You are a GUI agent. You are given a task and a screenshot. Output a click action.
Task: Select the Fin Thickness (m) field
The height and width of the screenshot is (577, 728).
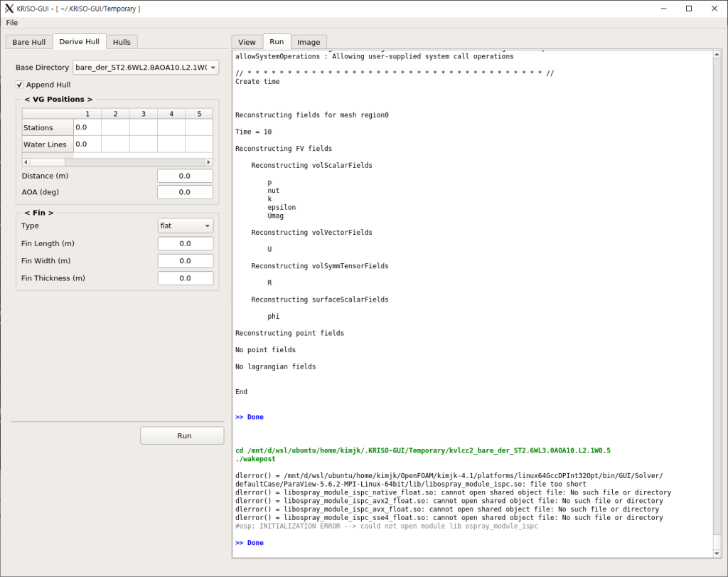(x=186, y=278)
